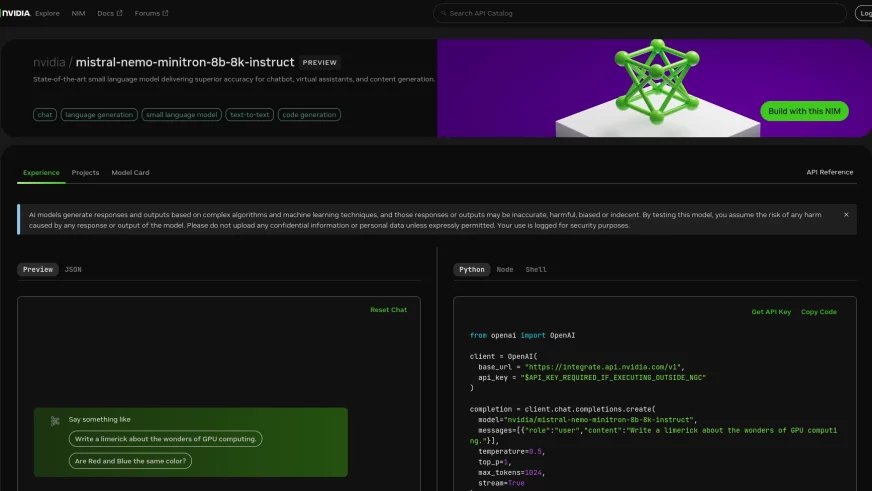
Task: Click Build with this NIM button
Action: click(x=804, y=111)
